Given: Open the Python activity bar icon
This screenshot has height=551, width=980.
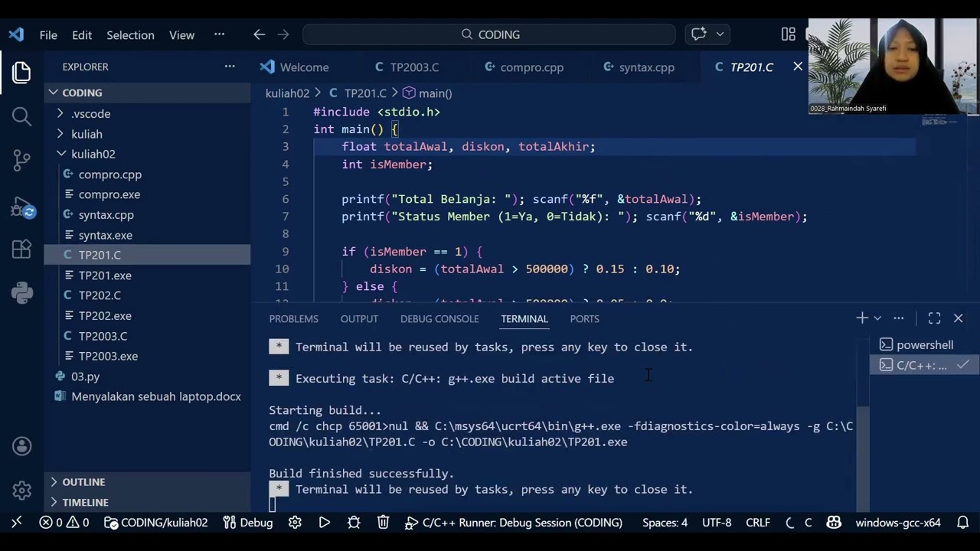Looking at the screenshot, I should click(x=21, y=292).
